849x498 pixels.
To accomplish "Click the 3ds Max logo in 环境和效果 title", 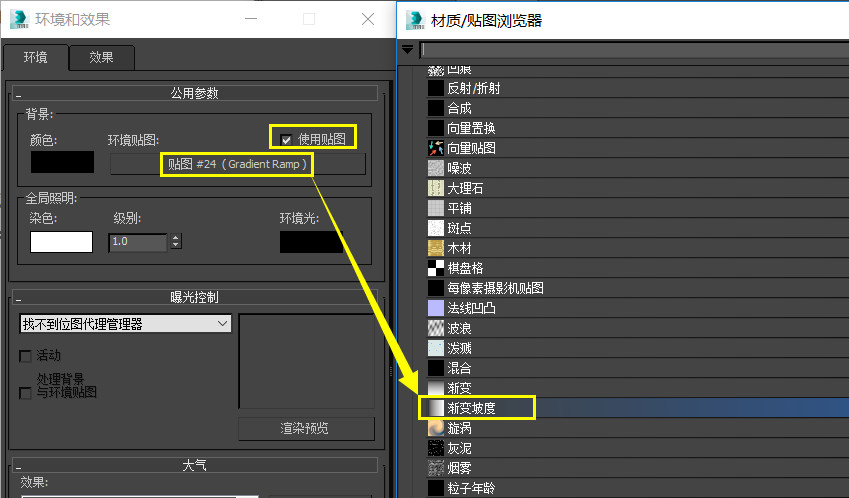I will pos(19,19).
